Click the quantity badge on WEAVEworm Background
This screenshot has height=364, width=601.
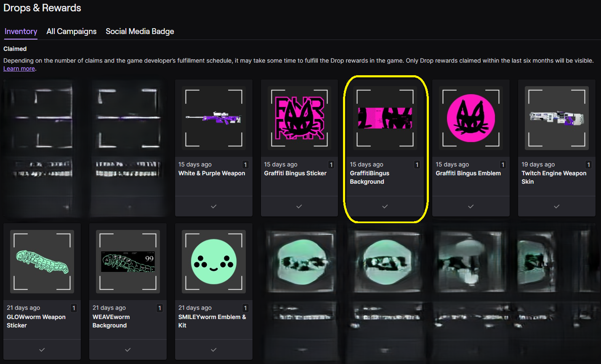coord(160,308)
